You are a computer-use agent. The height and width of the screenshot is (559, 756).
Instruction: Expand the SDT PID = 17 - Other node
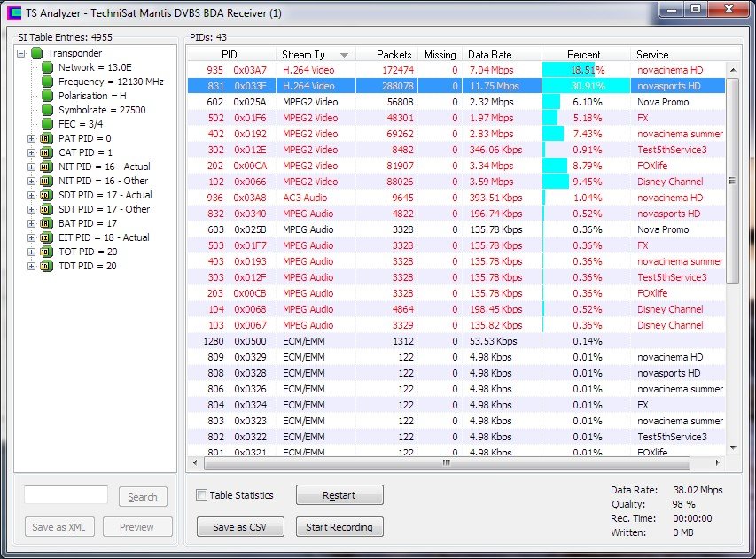[x=32, y=209]
